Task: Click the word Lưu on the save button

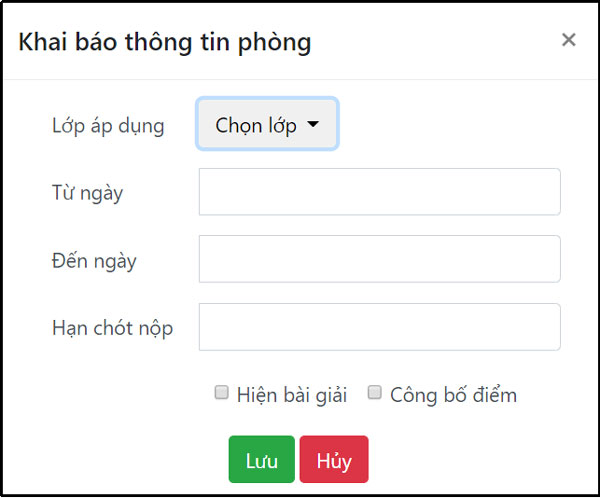Action: (x=262, y=461)
